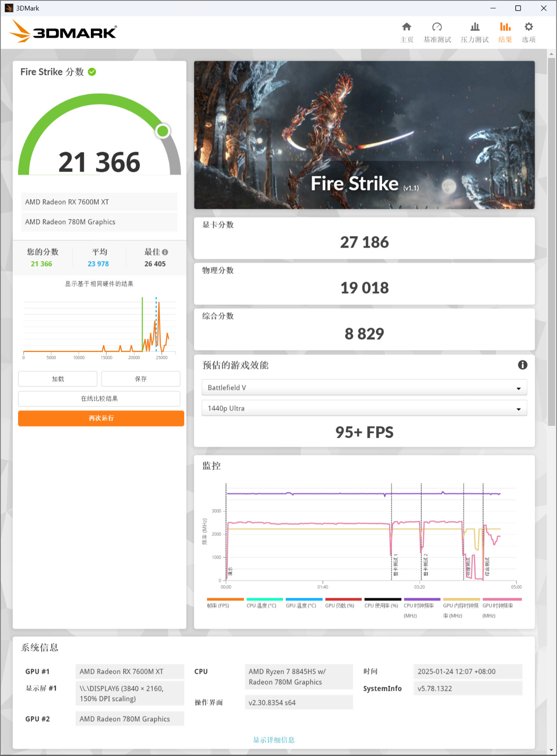Viewport: 557px width, 756px height.
Task: Open the show detailed info link
Action: click(x=274, y=740)
